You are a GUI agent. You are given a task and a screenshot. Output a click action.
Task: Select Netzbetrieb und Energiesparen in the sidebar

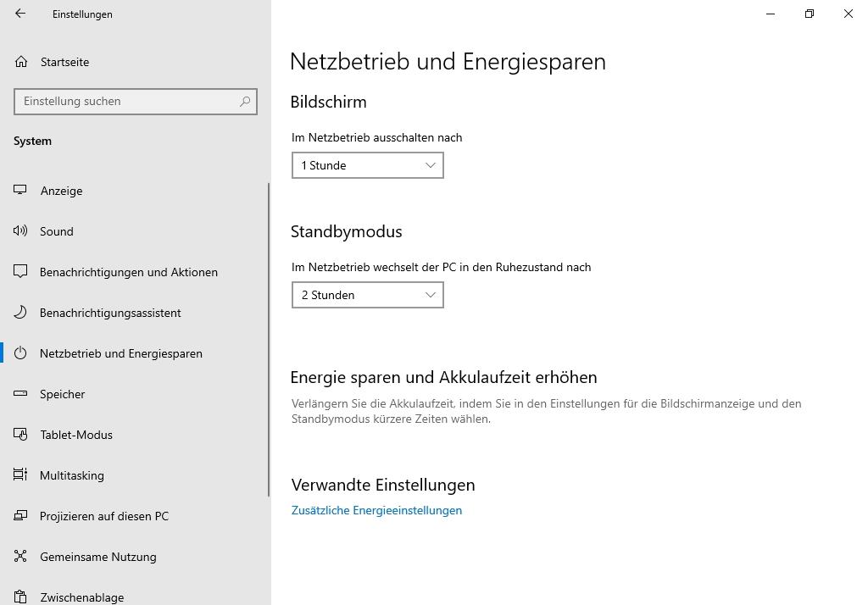pyautogui.click(x=134, y=353)
